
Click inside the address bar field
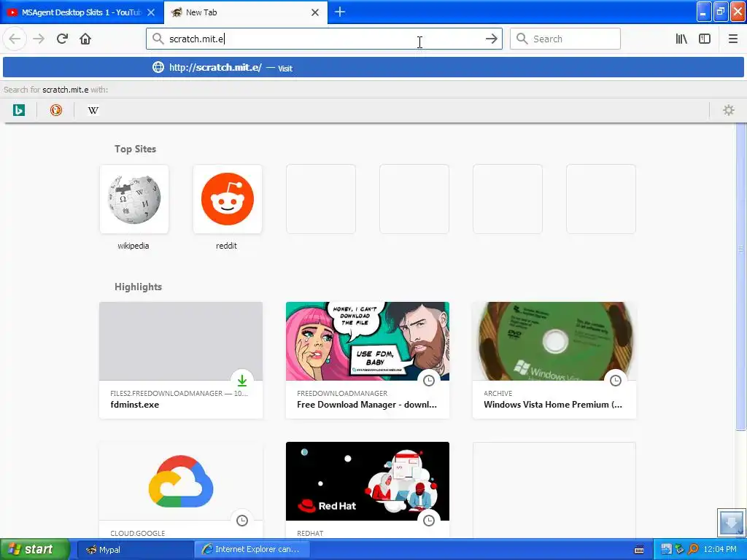324,39
